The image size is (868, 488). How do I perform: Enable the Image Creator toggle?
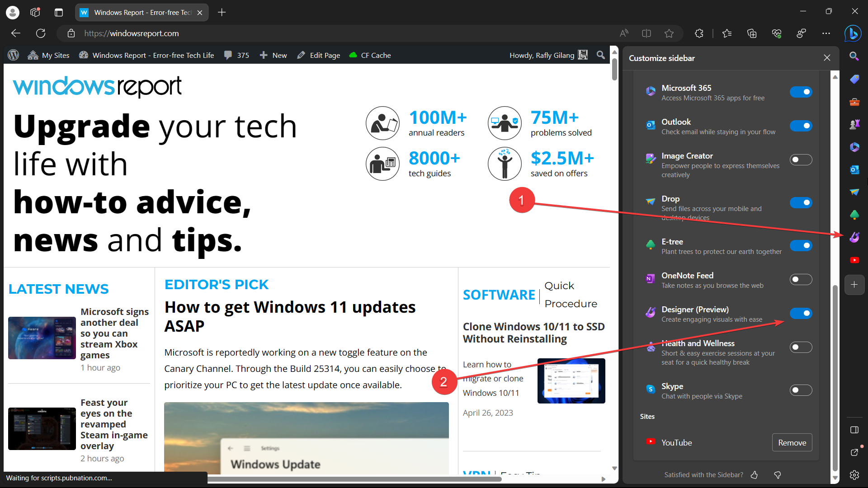[801, 160]
